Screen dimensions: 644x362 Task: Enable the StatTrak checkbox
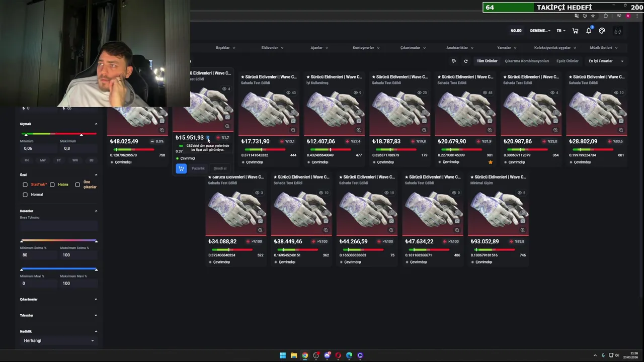25,185
